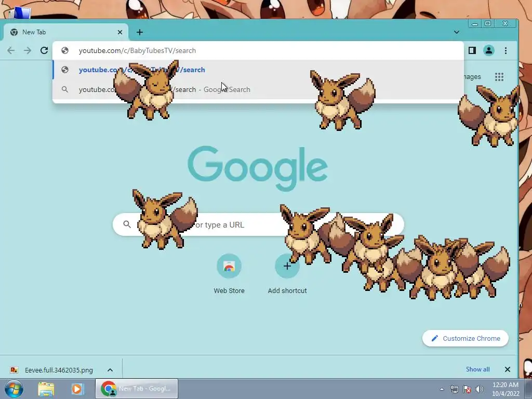Screen dimensions: 532x399
Task: Click the browser Forward arrow
Action: pyautogui.click(x=28, y=50)
